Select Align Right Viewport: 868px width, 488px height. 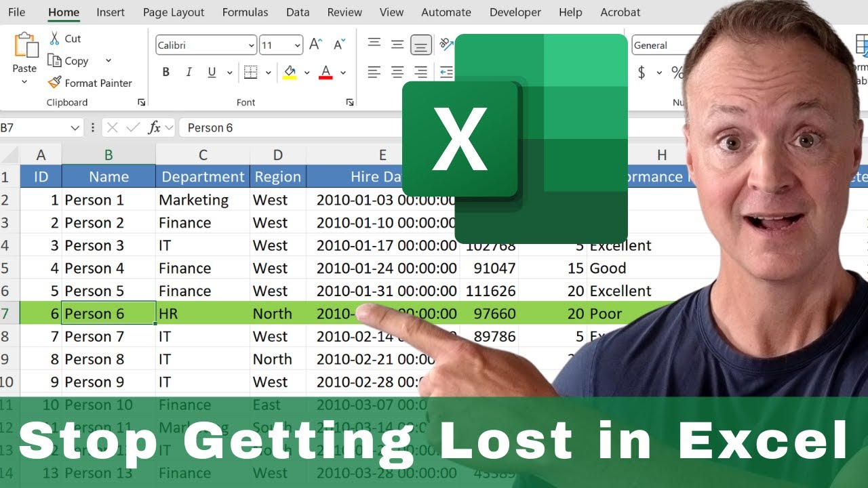(420, 72)
